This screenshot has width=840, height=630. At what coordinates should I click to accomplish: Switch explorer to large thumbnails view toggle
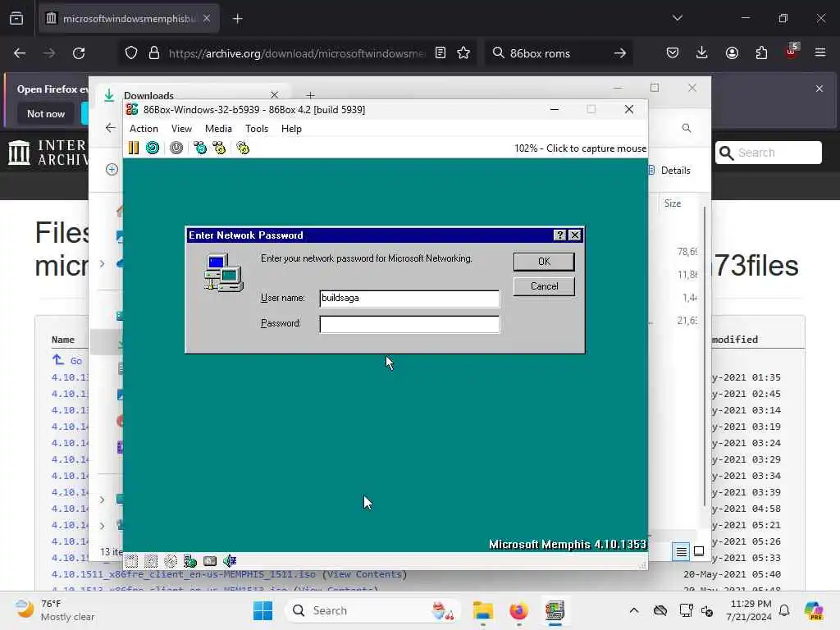click(x=699, y=551)
